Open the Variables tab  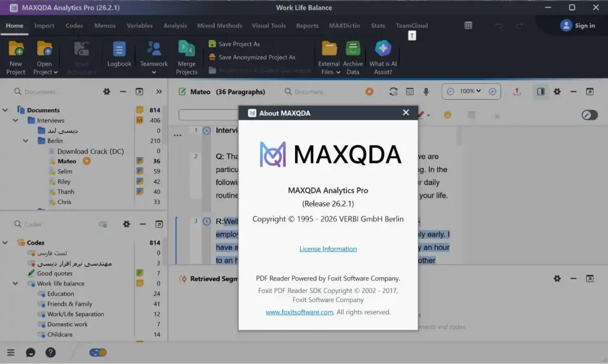coord(139,25)
